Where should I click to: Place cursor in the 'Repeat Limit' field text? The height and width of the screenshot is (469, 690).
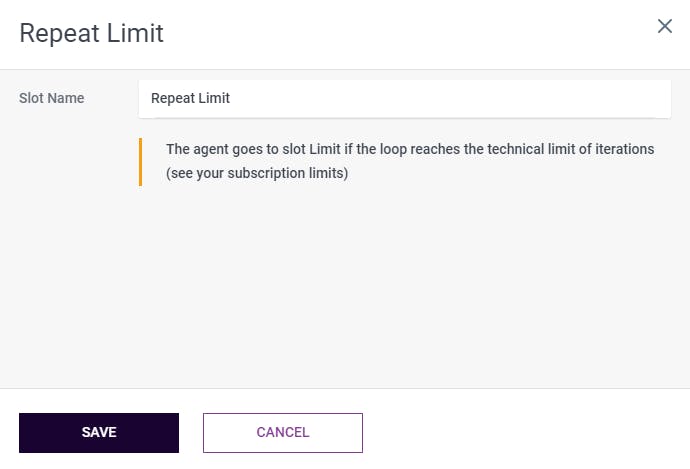point(191,98)
